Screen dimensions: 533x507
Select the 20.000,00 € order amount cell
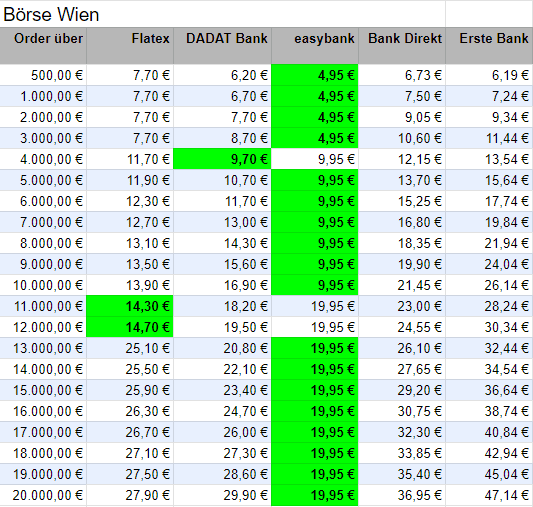(43, 495)
